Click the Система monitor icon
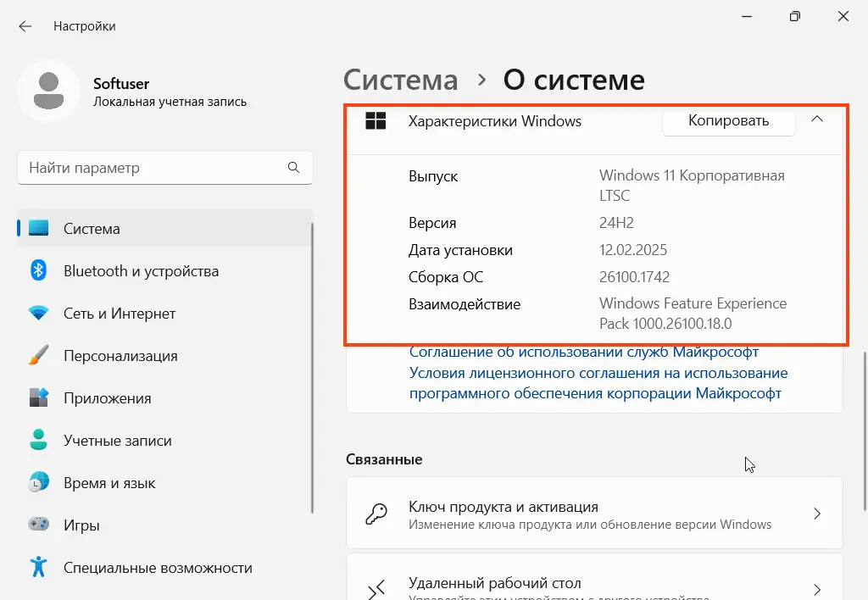868x600 pixels. 39,228
